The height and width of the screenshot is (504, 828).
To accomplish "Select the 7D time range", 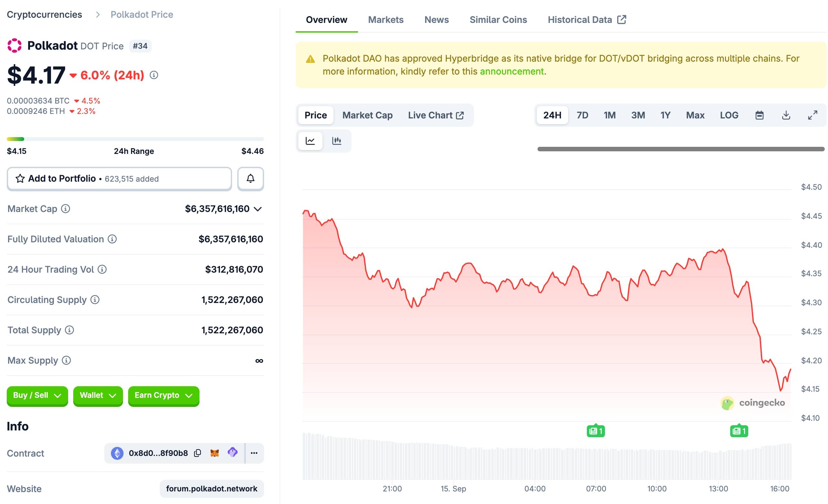I will (x=582, y=115).
